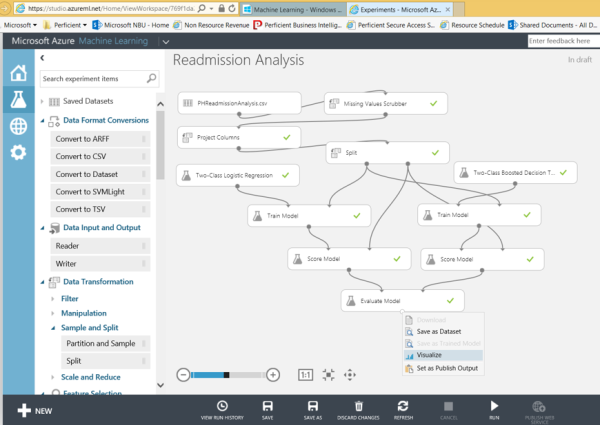The height and width of the screenshot is (425, 600).
Task: Click the zoom out minus button
Action: (183, 375)
